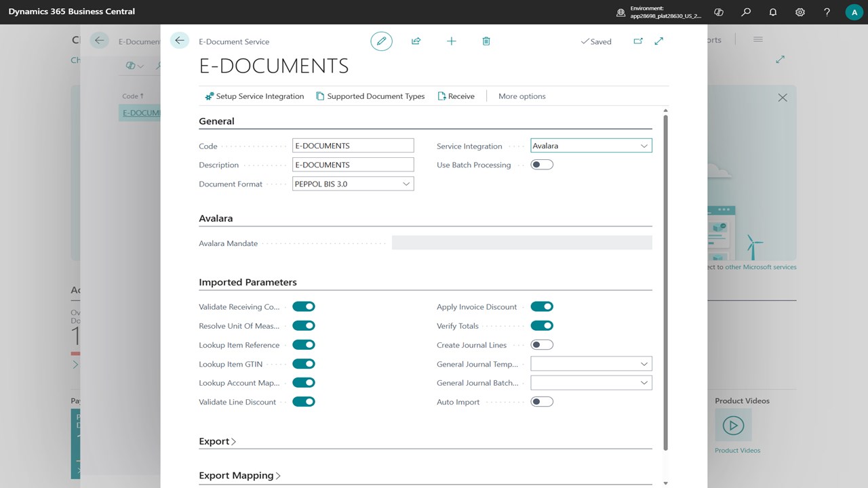
Task: Click the scrollbar up arrow
Action: [x=665, y=110]
